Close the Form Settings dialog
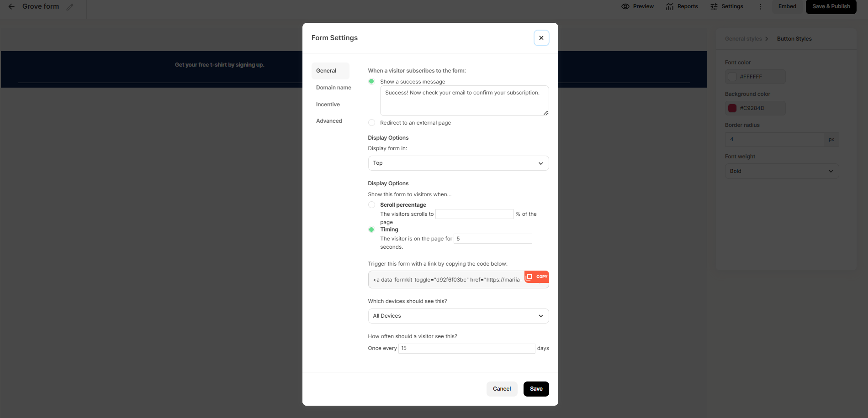 541,38
